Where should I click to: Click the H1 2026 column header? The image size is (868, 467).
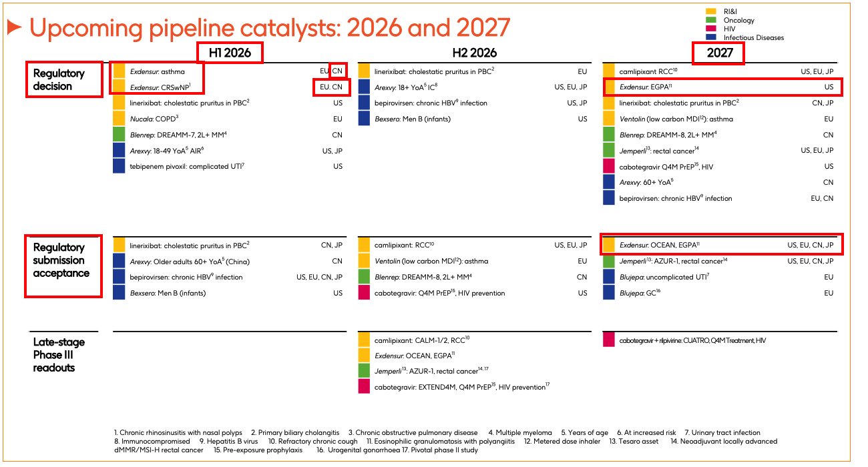point(230,53)
